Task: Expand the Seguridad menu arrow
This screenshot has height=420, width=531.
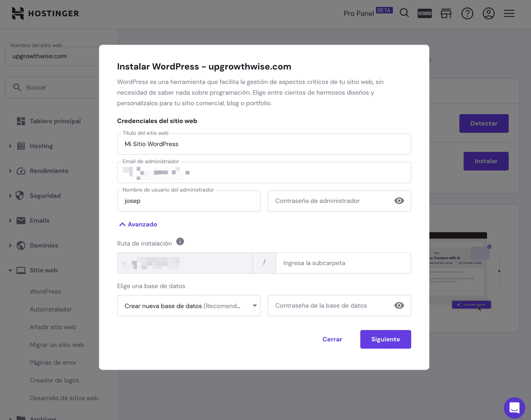Action: click(10, 196)
